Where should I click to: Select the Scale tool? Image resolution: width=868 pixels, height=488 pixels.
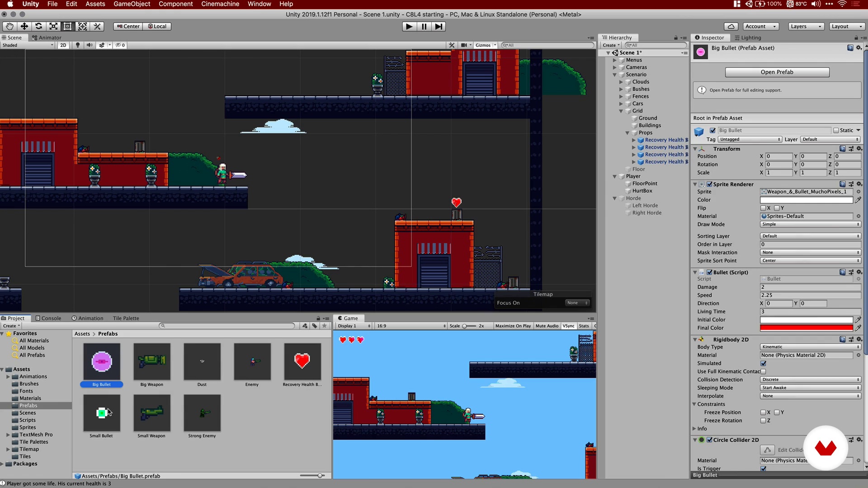53,26
